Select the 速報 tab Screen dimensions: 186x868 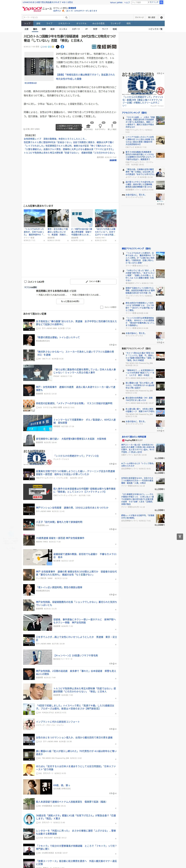38,24
